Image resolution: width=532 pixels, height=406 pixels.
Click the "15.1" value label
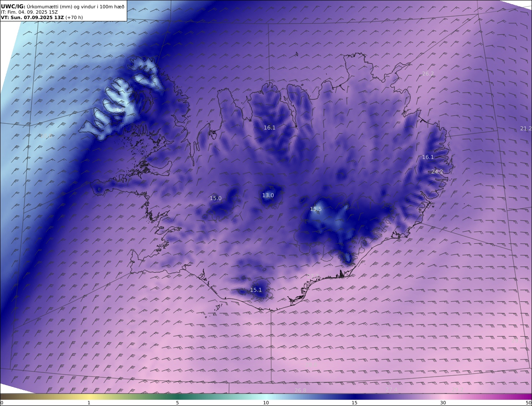pyautogui.click(x=256, y=290)
